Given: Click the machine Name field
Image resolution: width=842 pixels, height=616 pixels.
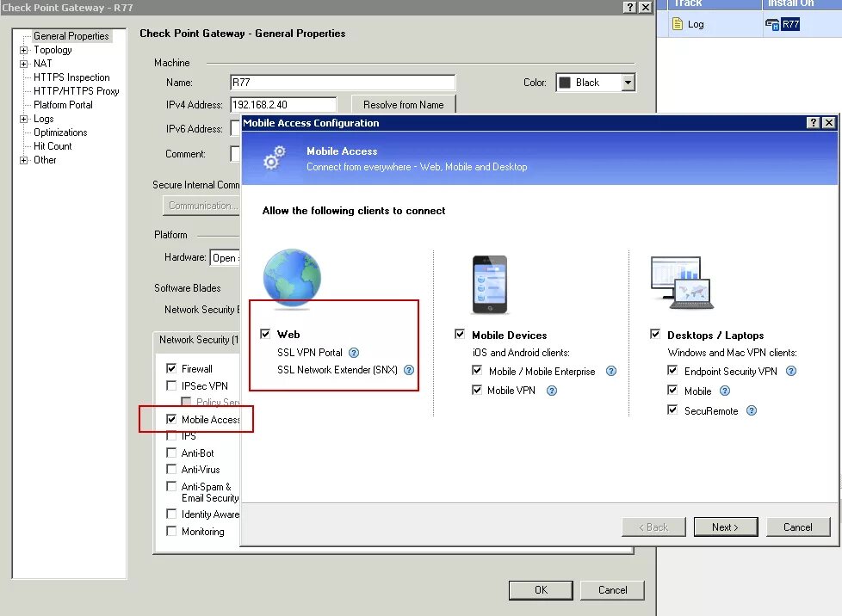Looking at the screenshot, I should (343, 82).
